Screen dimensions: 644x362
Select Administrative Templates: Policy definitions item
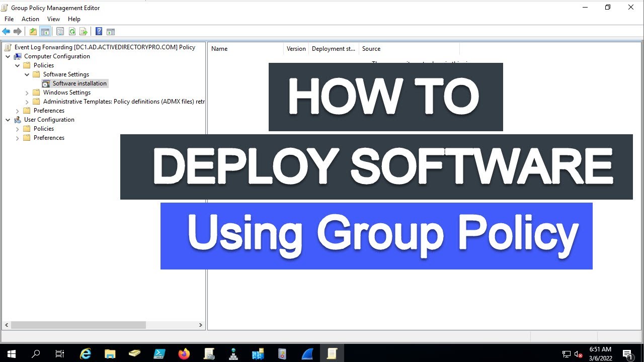(x=124, y=102)
